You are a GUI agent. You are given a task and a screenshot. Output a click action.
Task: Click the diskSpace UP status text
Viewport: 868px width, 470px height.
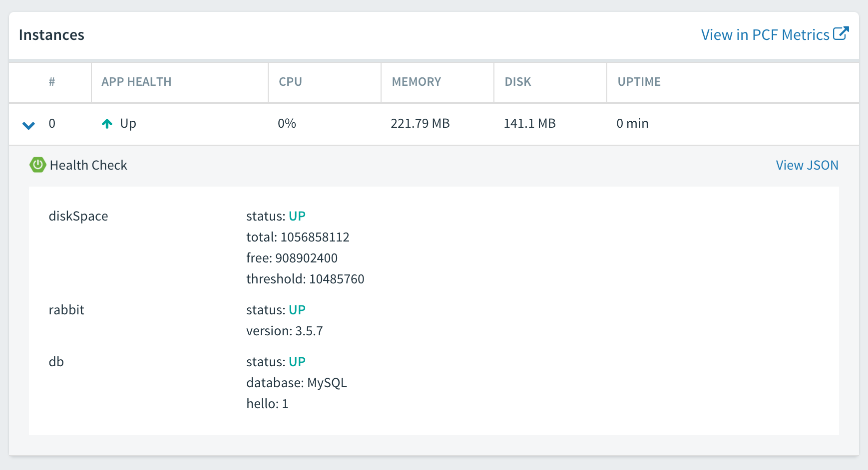(x=297, y=216)
